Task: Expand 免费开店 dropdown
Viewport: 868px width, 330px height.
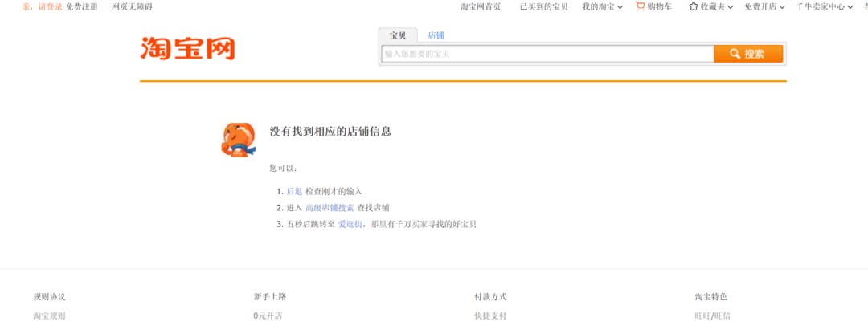Action: (x=764, y=7)
